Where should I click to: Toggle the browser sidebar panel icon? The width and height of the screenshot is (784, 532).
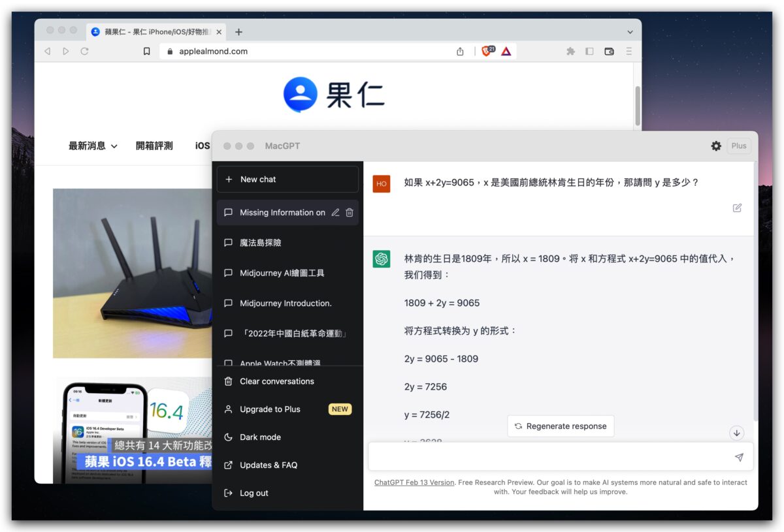(589, 51)
